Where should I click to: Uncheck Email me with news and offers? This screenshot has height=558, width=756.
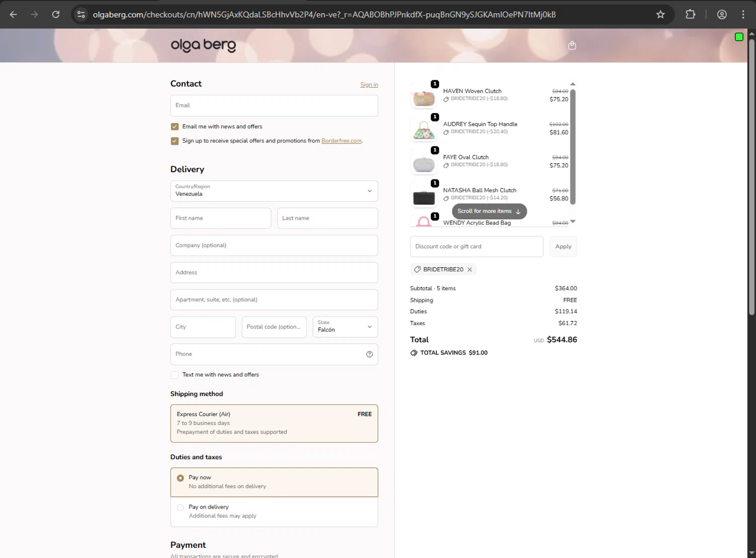click(x=174, y=127)
